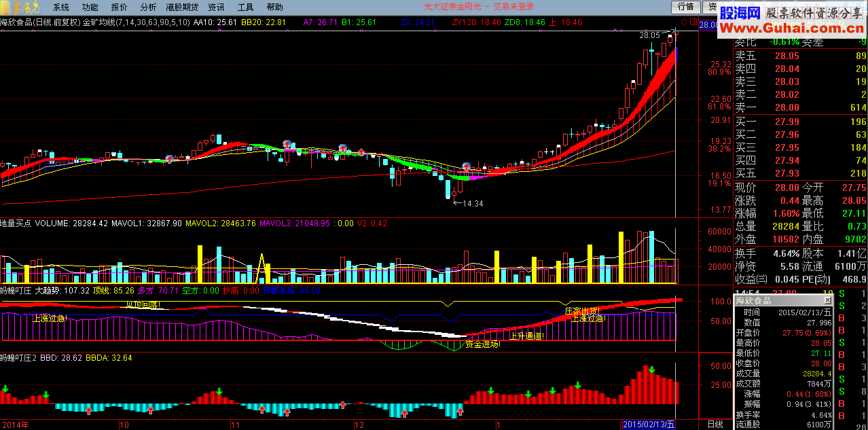Image resolution: width=868 pixels, height=430 pixels.
Task: Click the 金矿均线 indicator name
Action: tap(99, 22)
